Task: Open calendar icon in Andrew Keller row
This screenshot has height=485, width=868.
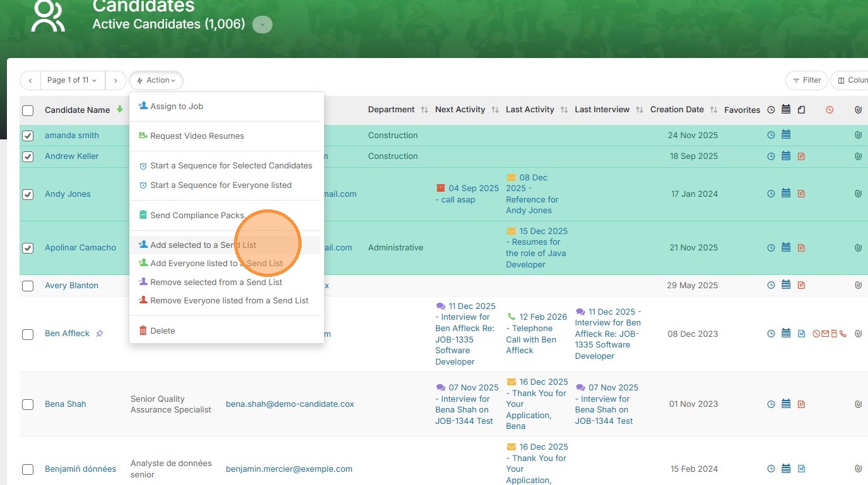Action: pos(786,156)
